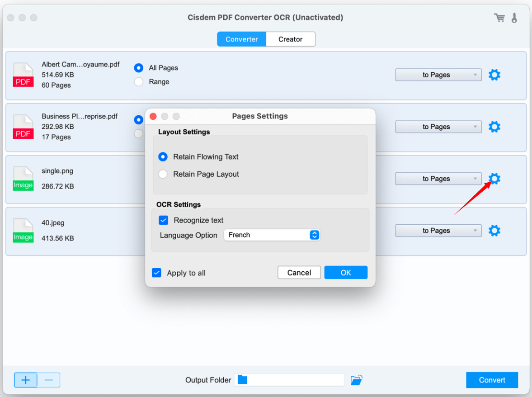The height and width of the screenshot is (397, 532).
Task: Open settings gear for Business Pl...reprise.pdf
Action: (494, 127)
